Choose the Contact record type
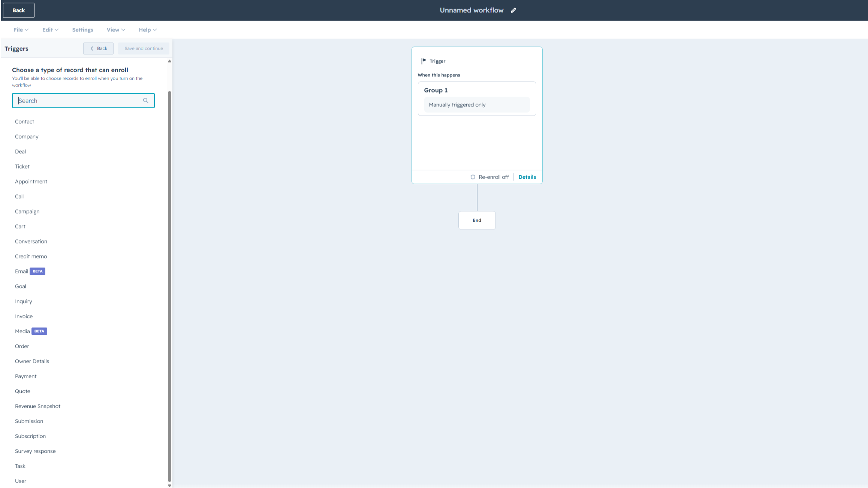868x488 pixels. click(x=24, y=121)
